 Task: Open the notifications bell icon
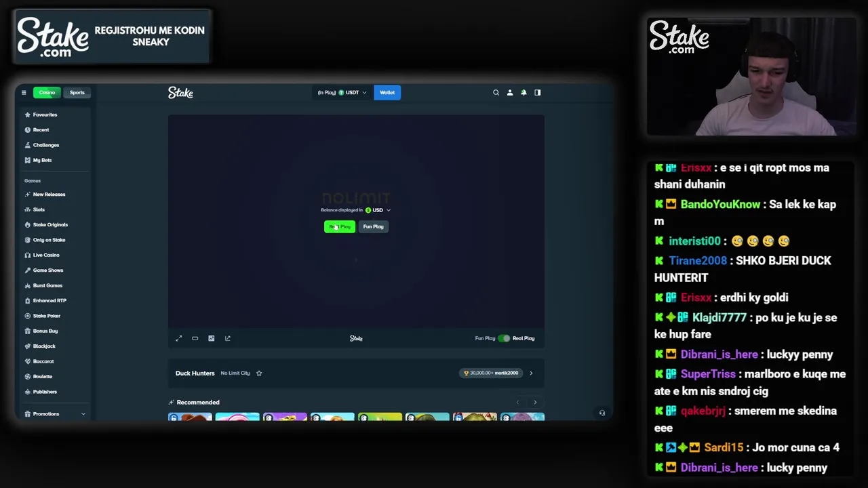coord(524,92)
